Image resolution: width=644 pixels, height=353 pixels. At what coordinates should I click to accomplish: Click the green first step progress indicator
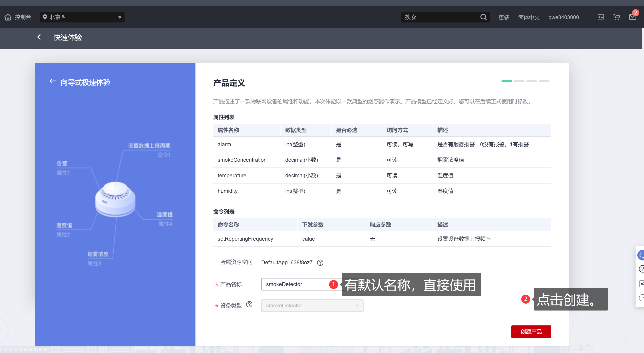[507, 81]
